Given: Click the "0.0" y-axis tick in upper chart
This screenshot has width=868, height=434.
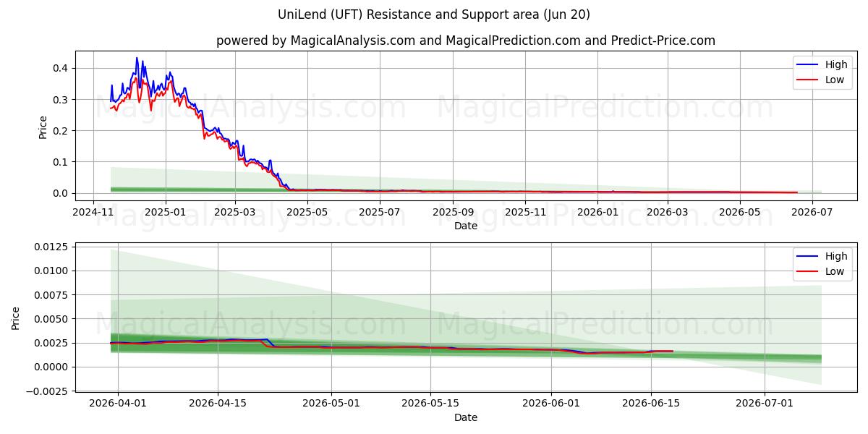Looking at the screenshot, I should [x=61, y=193].
